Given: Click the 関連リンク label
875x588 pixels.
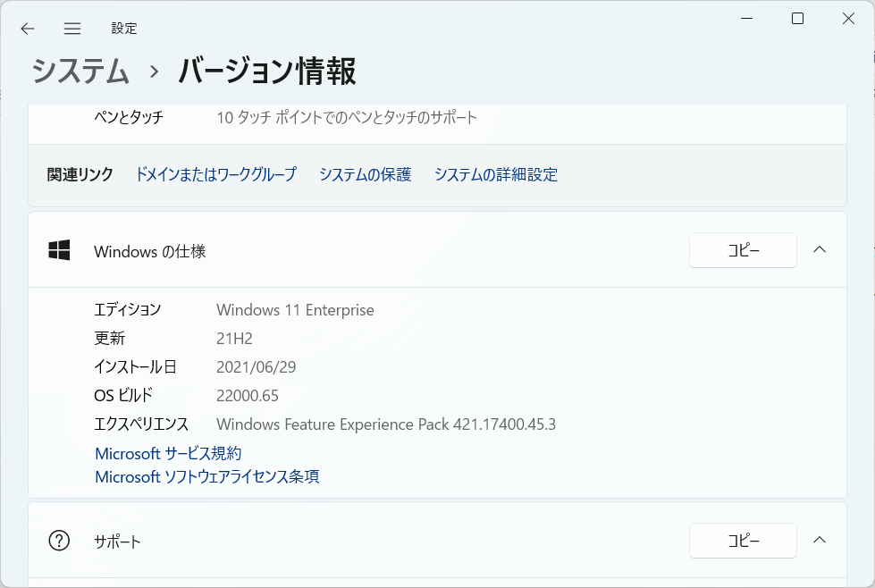Looking at the screenshot, I should [80, 174].
